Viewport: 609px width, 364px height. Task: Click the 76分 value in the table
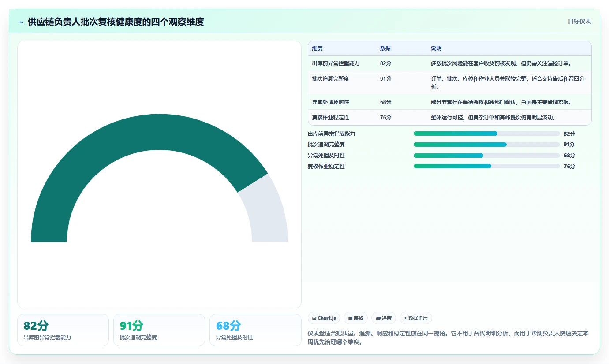(x=385, y=118)
